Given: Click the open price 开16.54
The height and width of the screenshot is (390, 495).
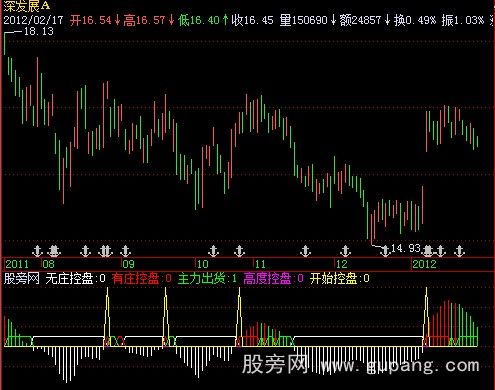Looking at the screenshot, I should point(91,20).
